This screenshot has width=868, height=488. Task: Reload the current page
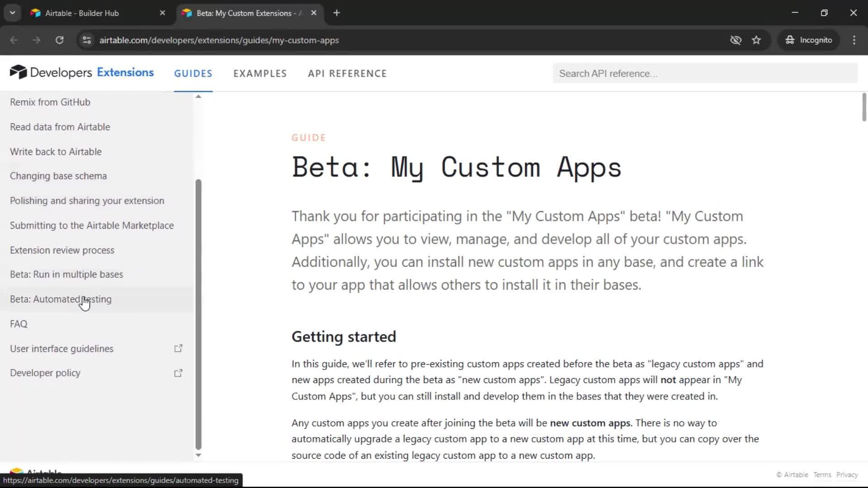click(x=59, y=40)
